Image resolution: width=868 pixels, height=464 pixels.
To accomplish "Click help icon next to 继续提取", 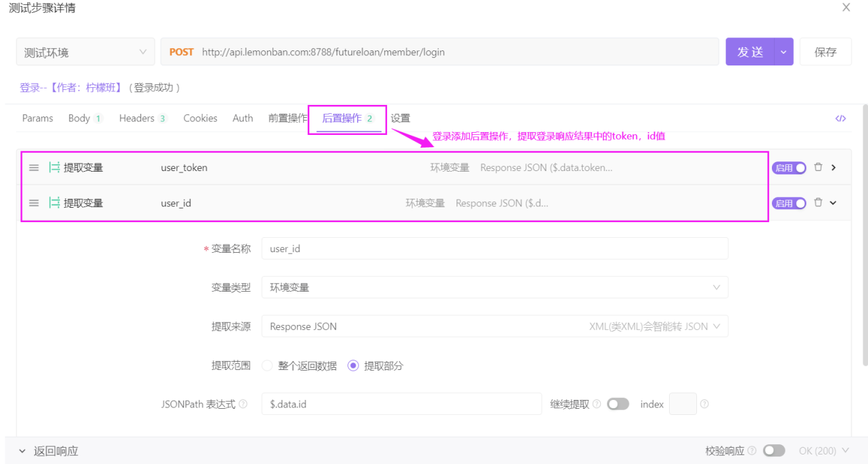I will click(x=598, y=403).
